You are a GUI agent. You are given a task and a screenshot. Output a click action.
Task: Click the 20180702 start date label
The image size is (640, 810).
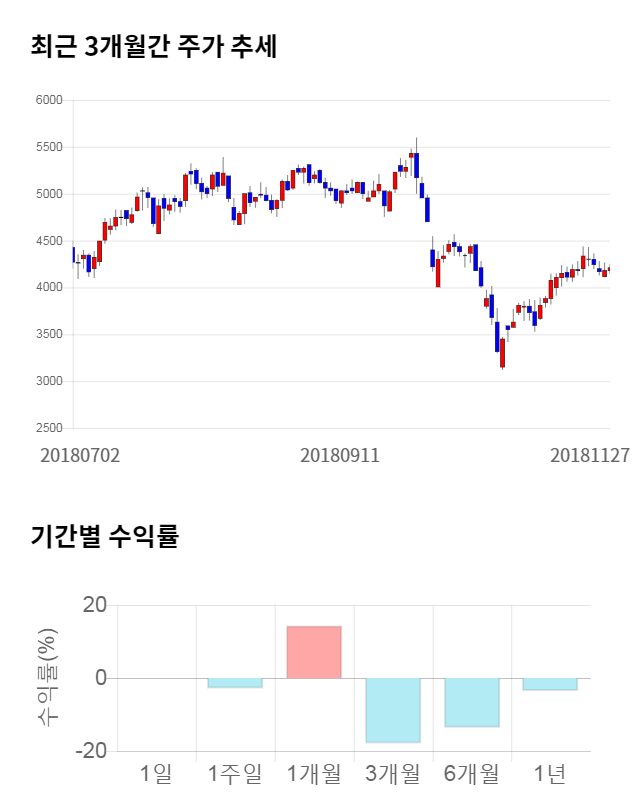click(x=80, y=455)
